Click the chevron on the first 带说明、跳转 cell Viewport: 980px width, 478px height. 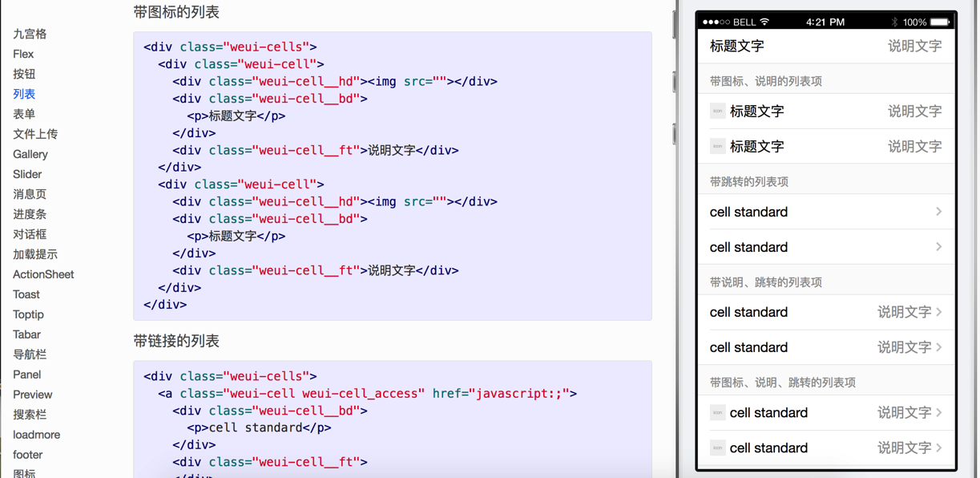point(938,312)
